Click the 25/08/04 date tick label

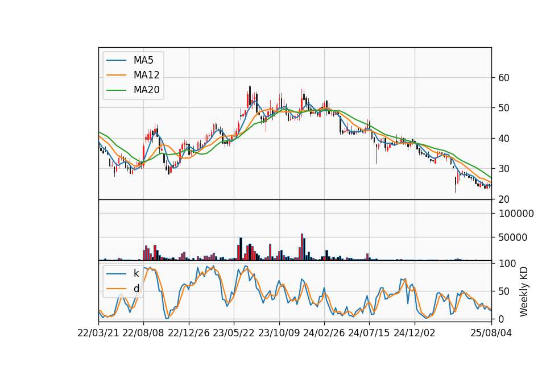tap(491, 333)
